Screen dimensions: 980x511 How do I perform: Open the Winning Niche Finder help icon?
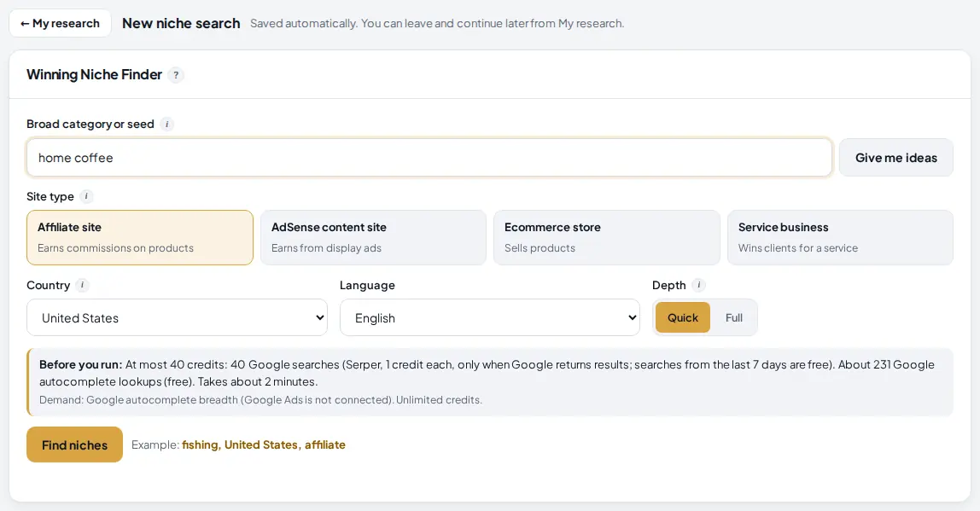pos(176,75)
